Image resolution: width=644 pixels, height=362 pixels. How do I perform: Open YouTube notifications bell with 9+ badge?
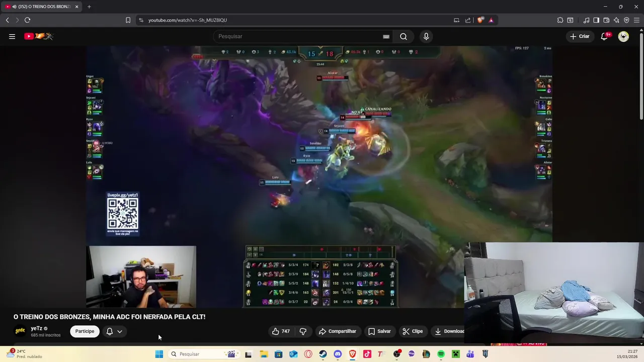(605, 36)
